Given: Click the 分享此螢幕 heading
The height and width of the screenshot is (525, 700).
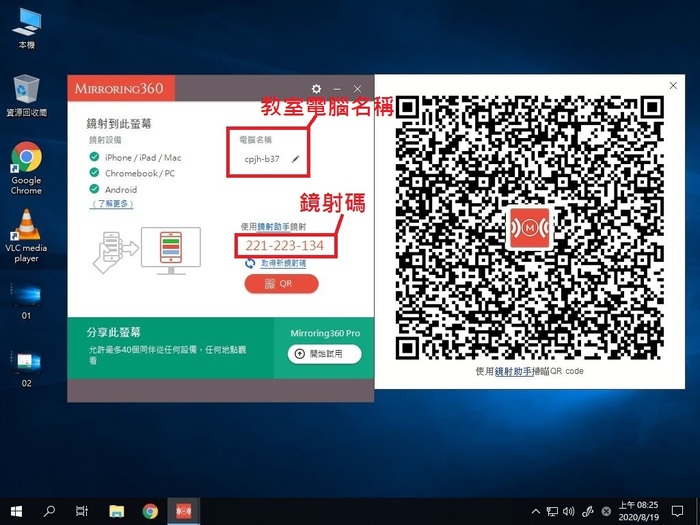Looking at the screenshot, I should point(114,333).
